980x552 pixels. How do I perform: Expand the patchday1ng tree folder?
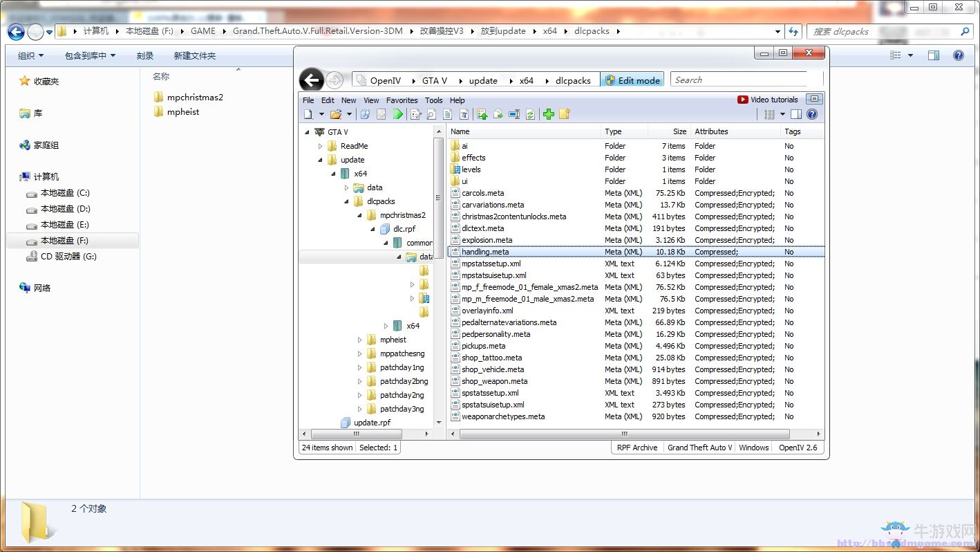360,367
